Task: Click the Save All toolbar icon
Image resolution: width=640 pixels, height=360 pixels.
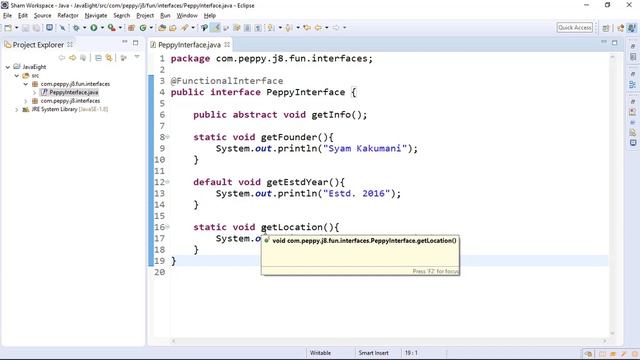Action: (x=37, y=28)
